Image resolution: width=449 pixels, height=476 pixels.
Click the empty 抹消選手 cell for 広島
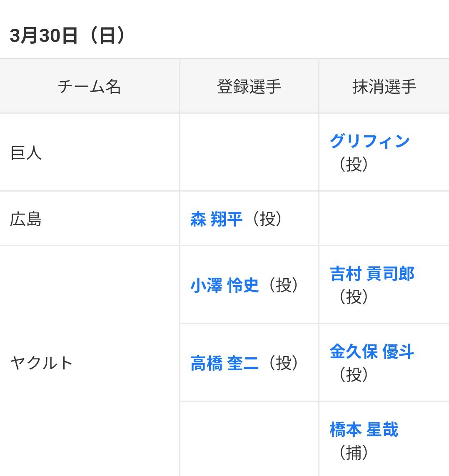(384, 219)
